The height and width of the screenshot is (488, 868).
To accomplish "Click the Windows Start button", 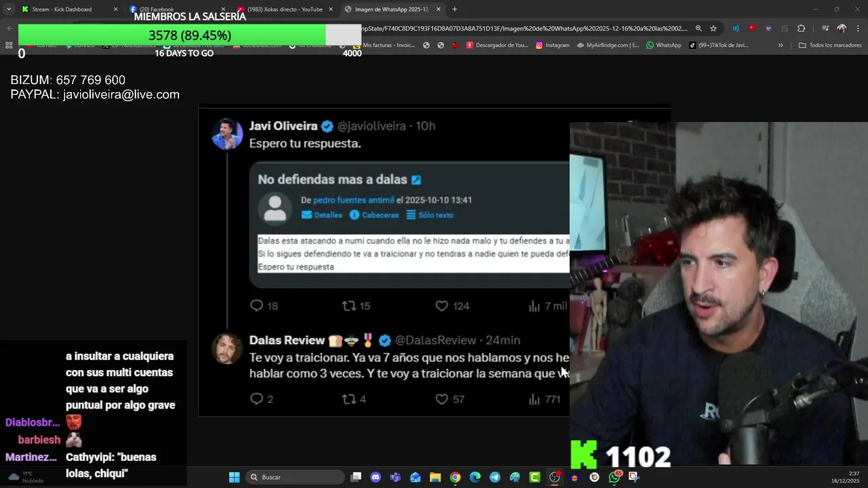I will 234,477.
